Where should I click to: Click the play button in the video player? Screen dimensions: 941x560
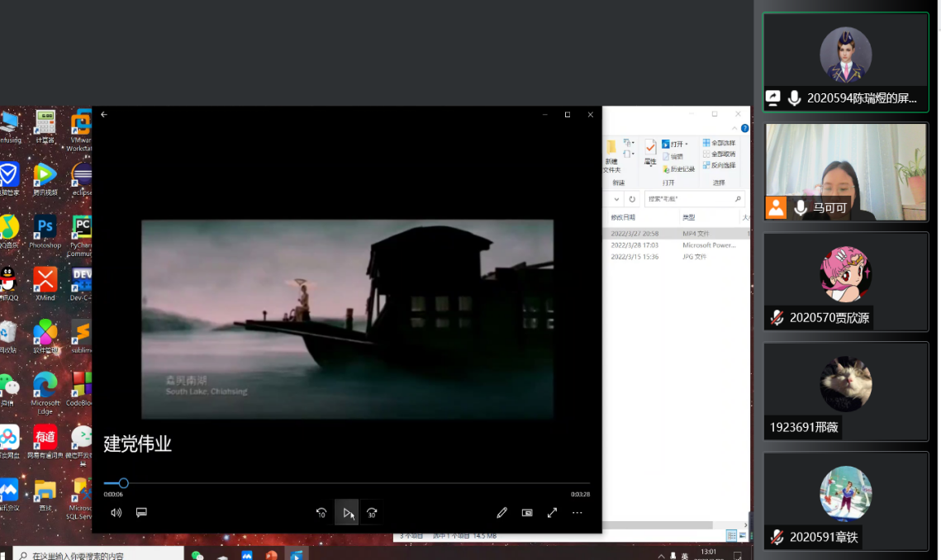pos(347,512)
